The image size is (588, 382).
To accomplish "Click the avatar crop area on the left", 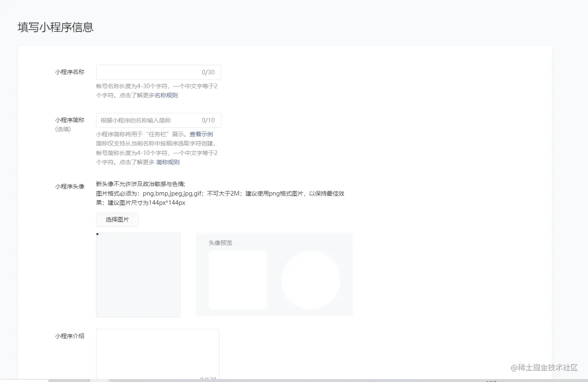I will pyautogui.click(x=138, y=275).
